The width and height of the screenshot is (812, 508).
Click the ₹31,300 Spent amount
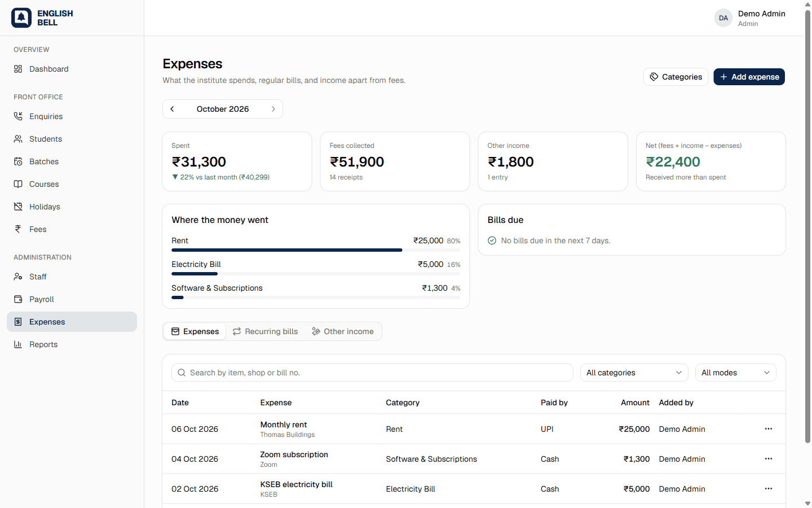point(199,162)
